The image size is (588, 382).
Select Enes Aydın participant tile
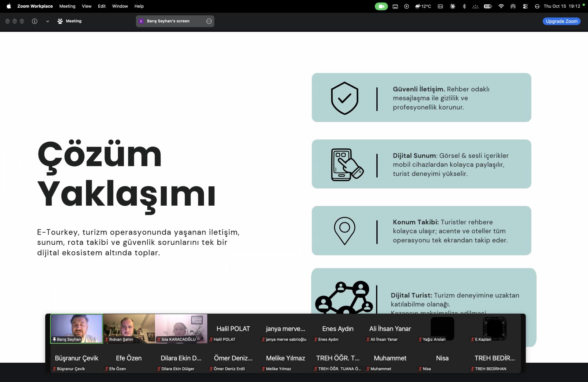(338, 329)
